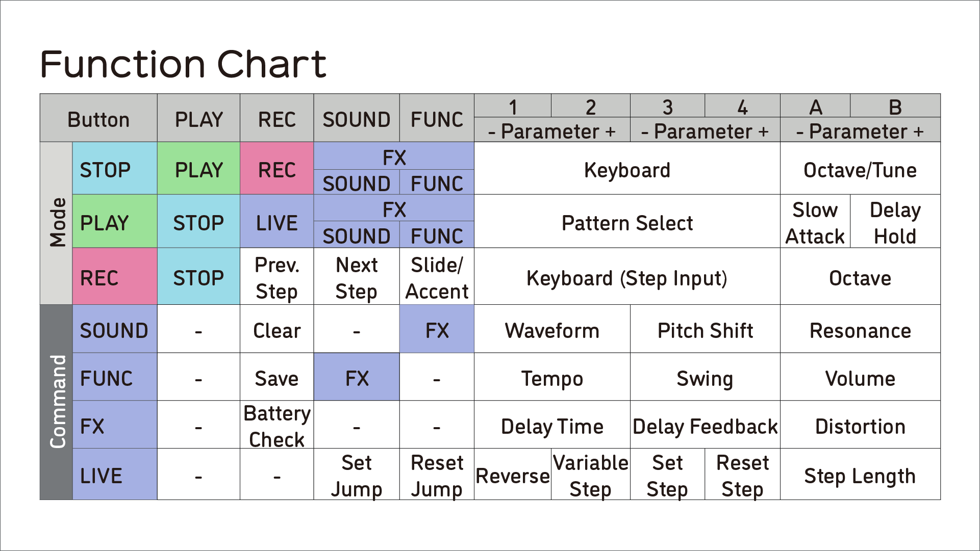
Task: Choose the Slow Attack cell
Action: (x=815, y=223)
